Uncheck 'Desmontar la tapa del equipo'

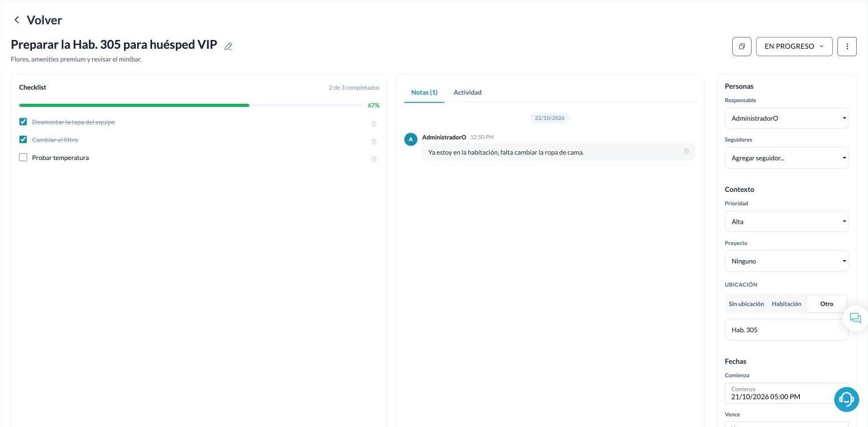(23, 122)
